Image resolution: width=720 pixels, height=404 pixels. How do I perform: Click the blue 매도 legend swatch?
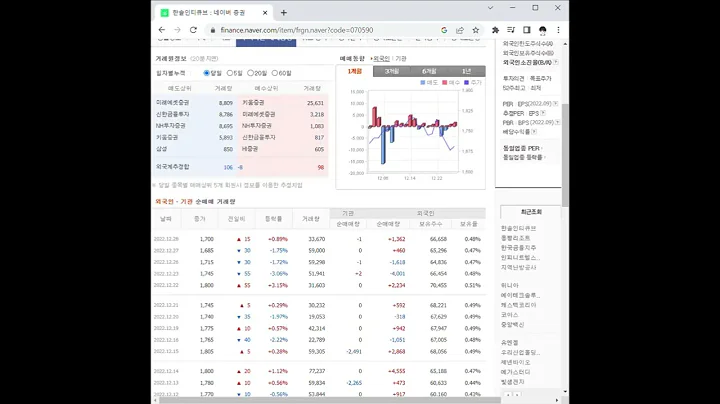click(x=423, y=83)
